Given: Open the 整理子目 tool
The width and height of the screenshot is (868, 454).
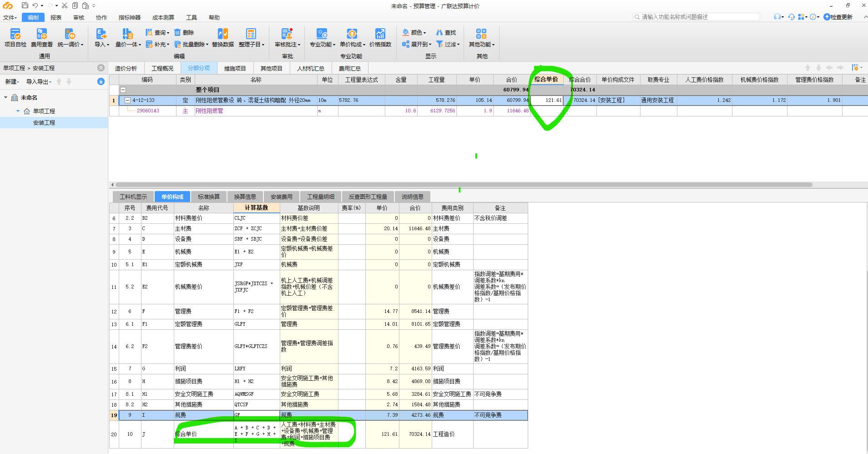Looking at the screenshot, I should click(x=251, y=38).
